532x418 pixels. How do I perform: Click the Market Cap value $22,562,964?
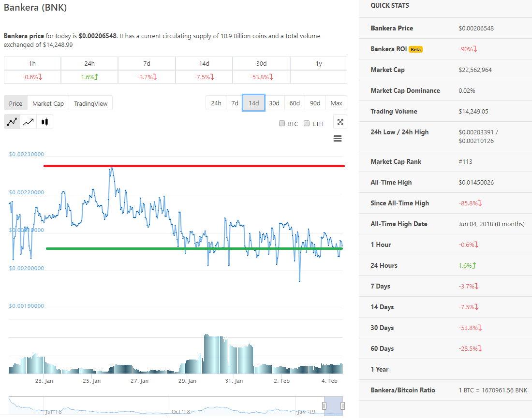pos(475,70)
